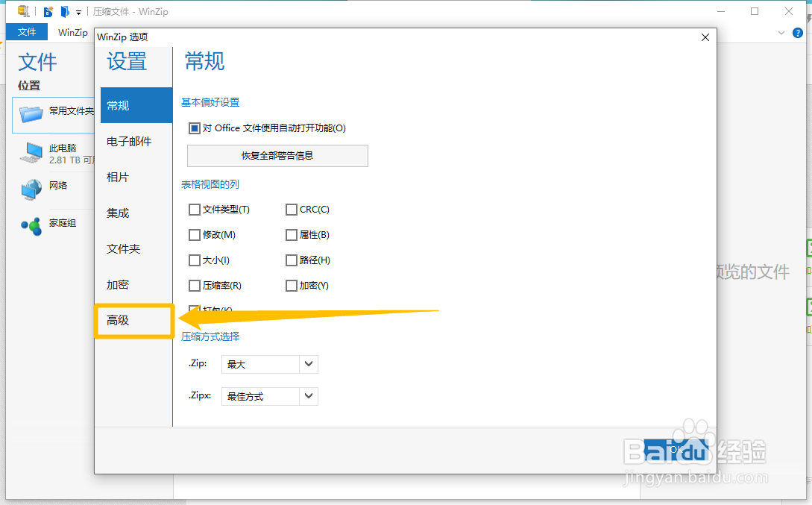
Task: Select the 文件夹 settings category
Action: 136,248
